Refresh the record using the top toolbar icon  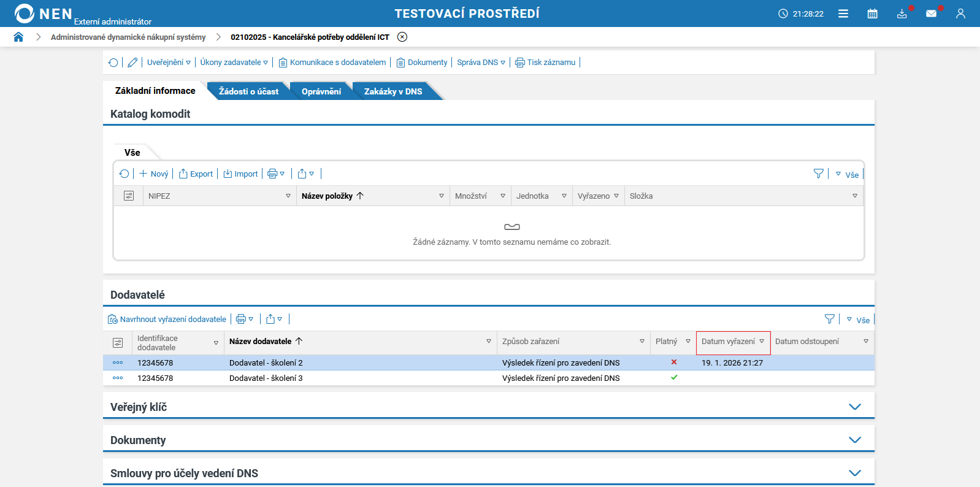click(113, 63)
